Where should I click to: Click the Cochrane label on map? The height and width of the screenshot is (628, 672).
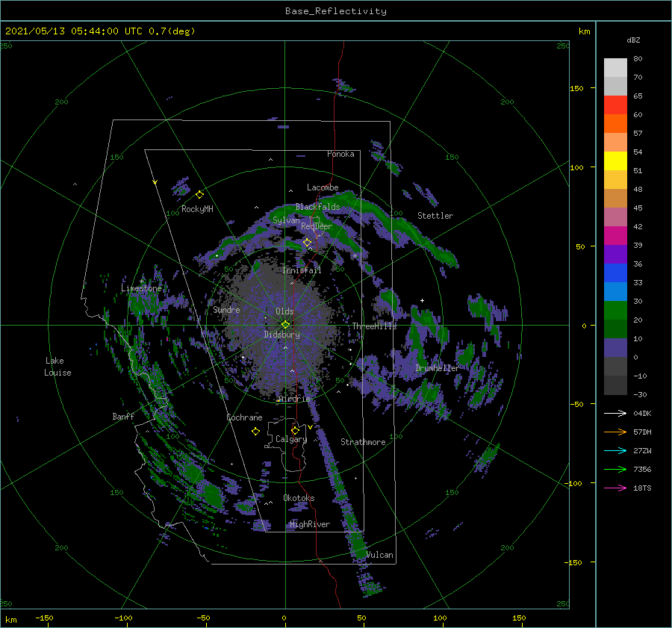coord(244,417)
